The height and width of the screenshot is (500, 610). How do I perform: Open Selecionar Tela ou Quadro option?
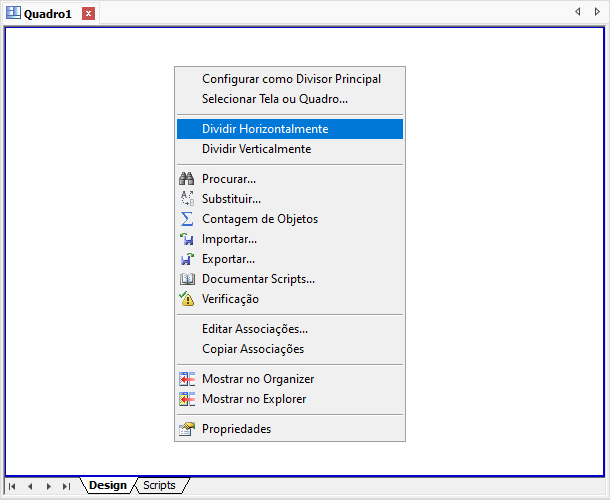(275, 99)
